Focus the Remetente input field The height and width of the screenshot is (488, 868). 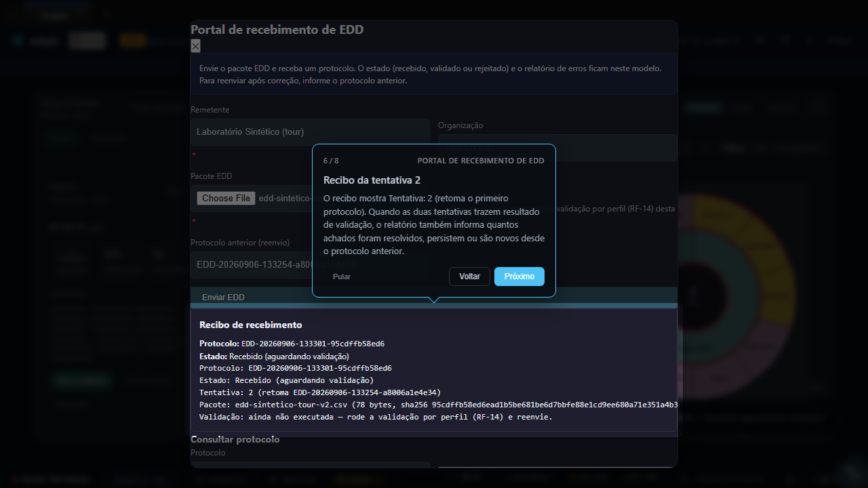(x=310, y=132)
